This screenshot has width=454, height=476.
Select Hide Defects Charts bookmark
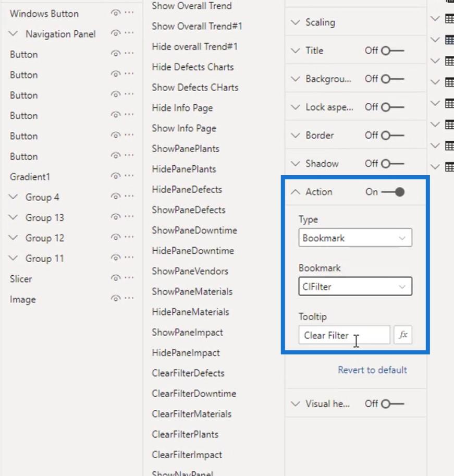click(x=193, y=67)
